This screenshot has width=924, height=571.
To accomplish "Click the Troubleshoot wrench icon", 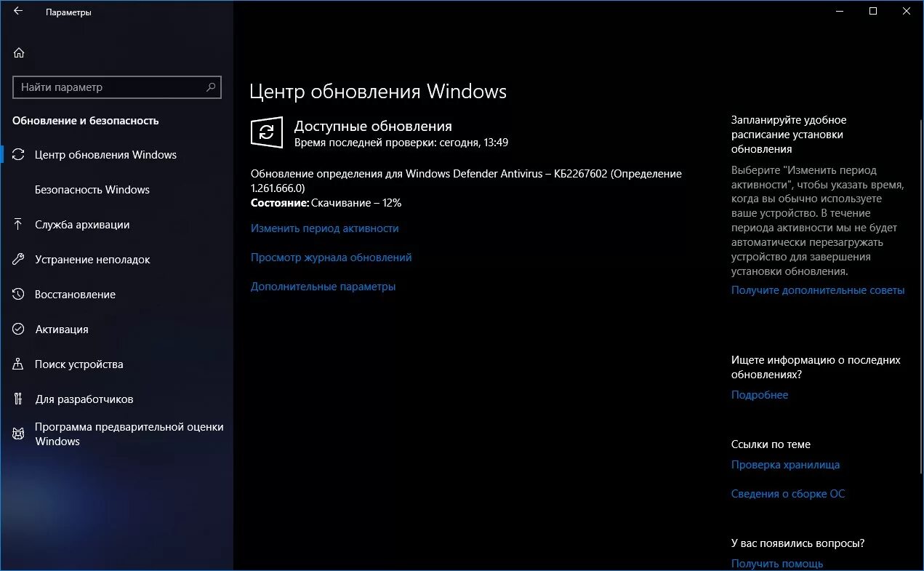I will coord(19,259).
